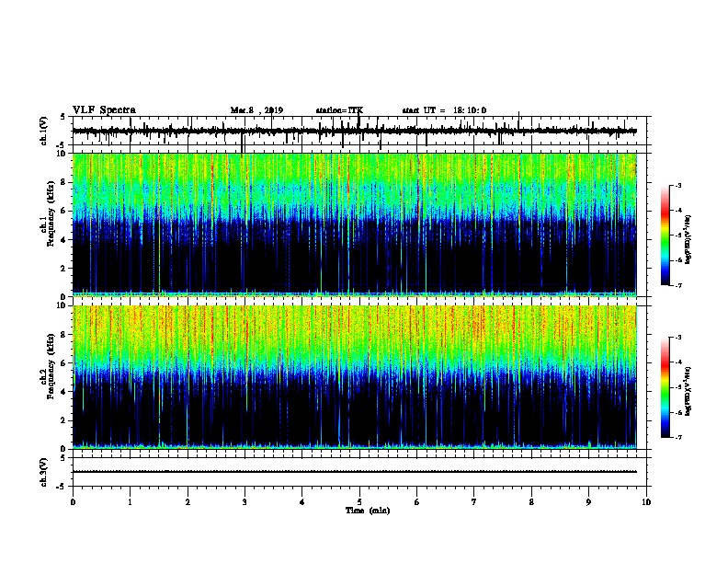Click the "9" minute time axis tick label
This screenshot has height=563, width=728.
588,502
